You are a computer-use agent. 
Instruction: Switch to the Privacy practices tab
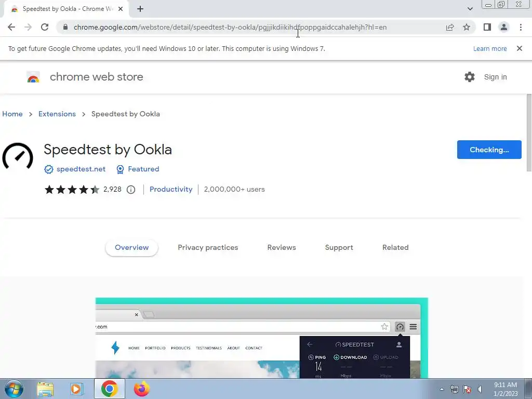tap(208, 248)
